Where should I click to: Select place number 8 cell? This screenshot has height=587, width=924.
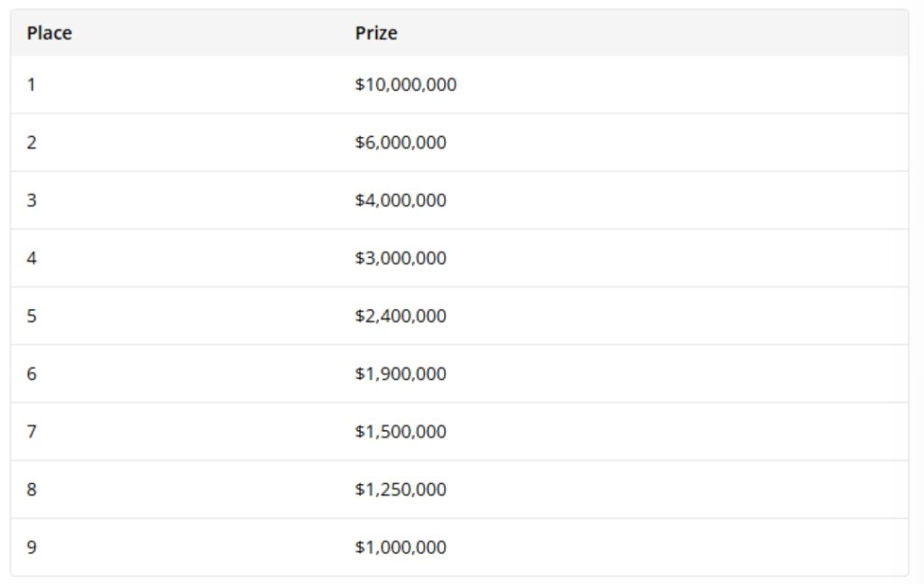pos(32,489)
